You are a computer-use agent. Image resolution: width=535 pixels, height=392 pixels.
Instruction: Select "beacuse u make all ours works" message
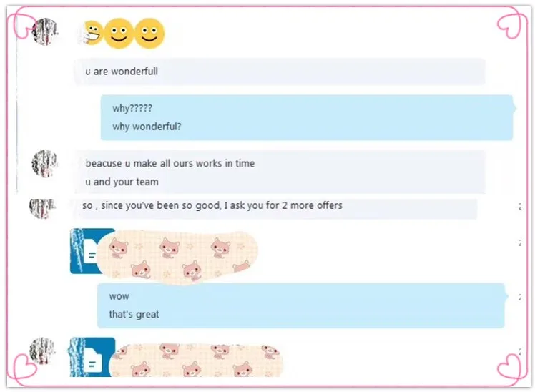click(x=170, y=163)
